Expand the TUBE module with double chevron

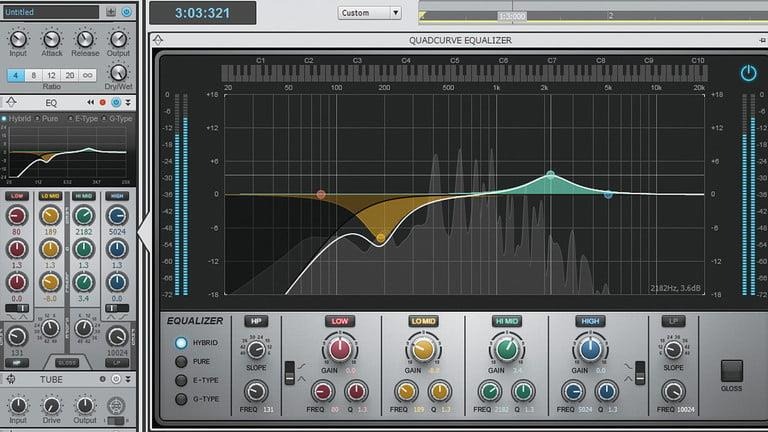tap(128, 379)
